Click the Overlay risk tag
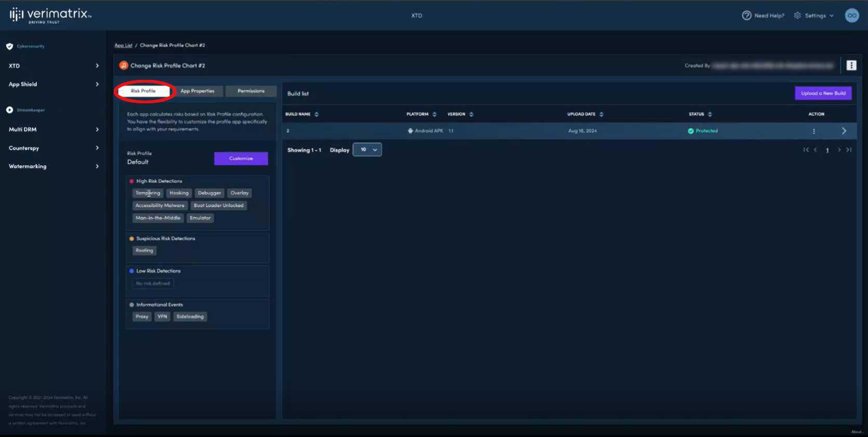The height and width of the screenshot is (437, 868). click(239, 193)
